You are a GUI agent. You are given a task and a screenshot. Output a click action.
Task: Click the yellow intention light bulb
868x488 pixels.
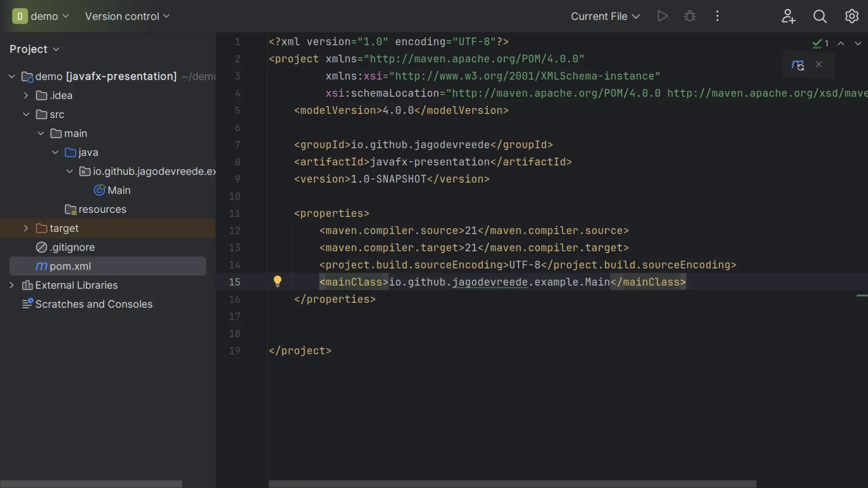pos(278,281)
